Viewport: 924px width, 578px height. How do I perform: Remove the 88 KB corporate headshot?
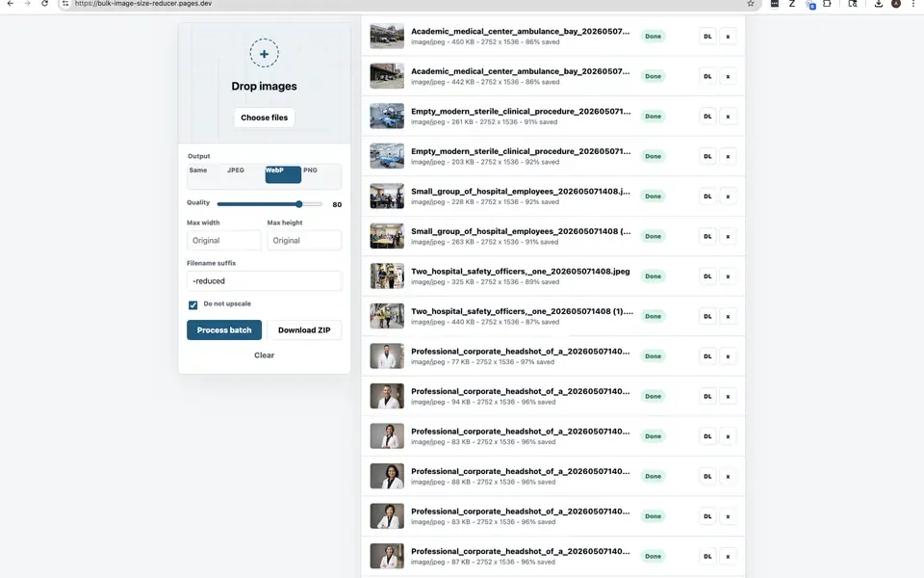[x=728, y=477]
